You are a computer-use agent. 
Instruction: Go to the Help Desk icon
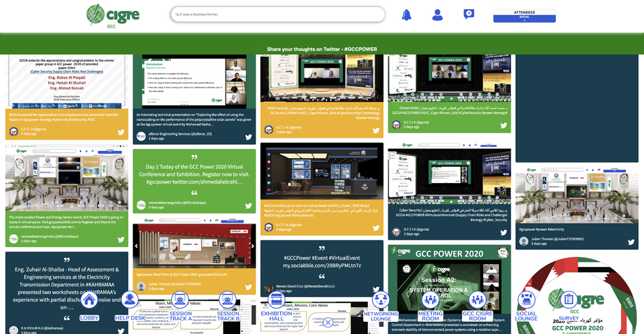pyautogui.click(x=130, y=300)
